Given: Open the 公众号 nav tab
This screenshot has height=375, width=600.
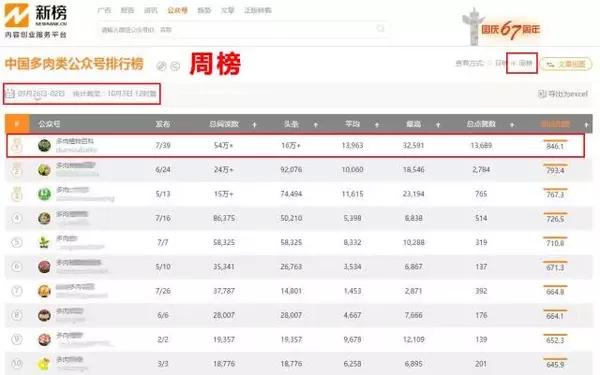Looking at the screenshot, I should pos(178,10).
